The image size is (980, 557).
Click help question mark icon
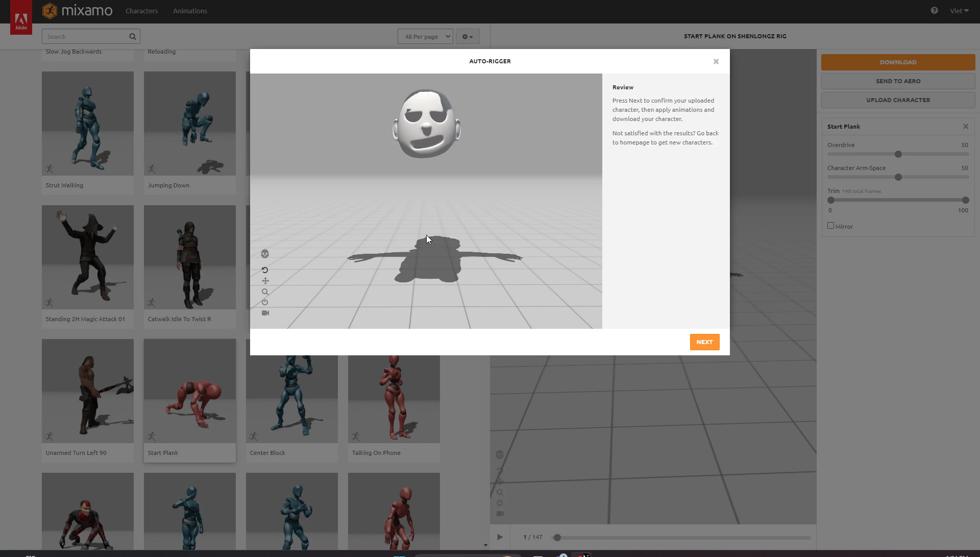tap(934, 11)
